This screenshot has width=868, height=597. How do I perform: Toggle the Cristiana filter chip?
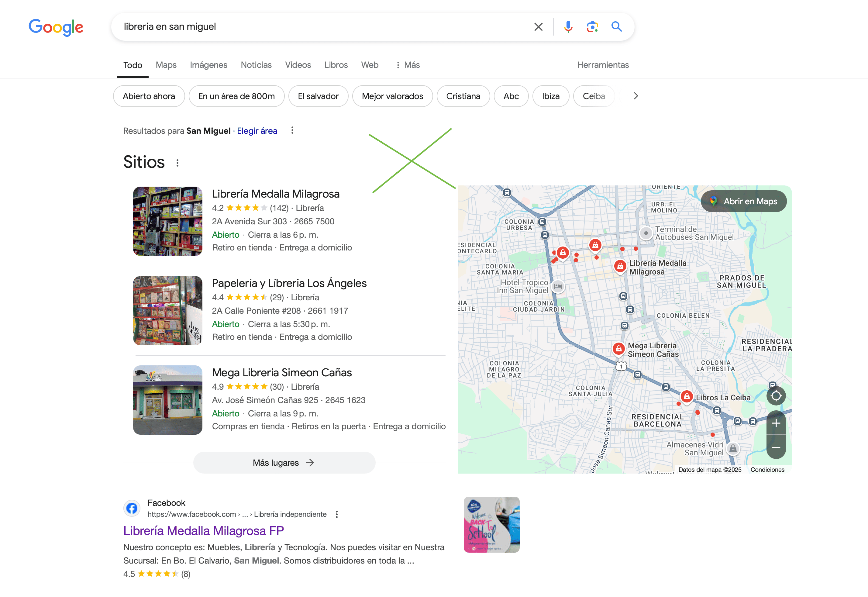(x=463, y=96)
